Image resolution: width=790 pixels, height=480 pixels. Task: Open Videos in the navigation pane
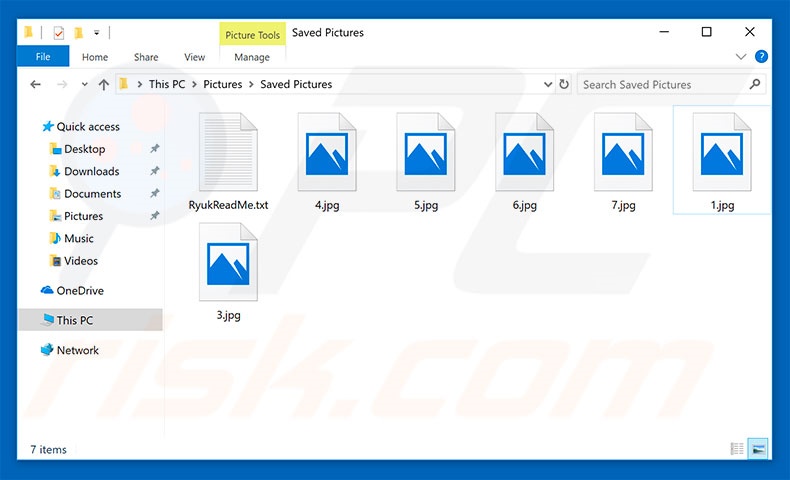(81, 260)
